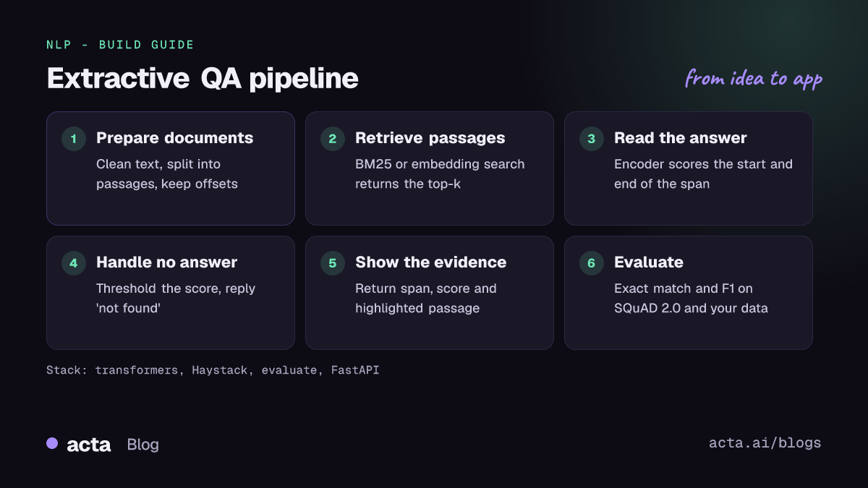The width and height of the screenshot is (868, 488).
Task: Select the 'Handle no answer' card heading
Action: click(166, 262)
